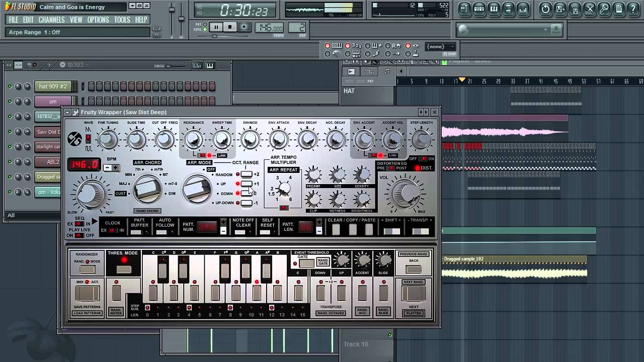
Task: Toggle the CLOCK EX/IN switch
Action: point(112,230)
